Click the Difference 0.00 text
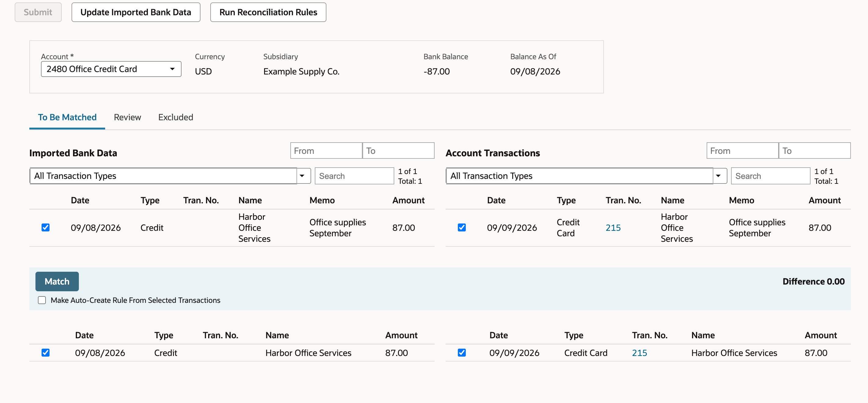The width and height of the screenshot is (868, 403). click(813, 281)
